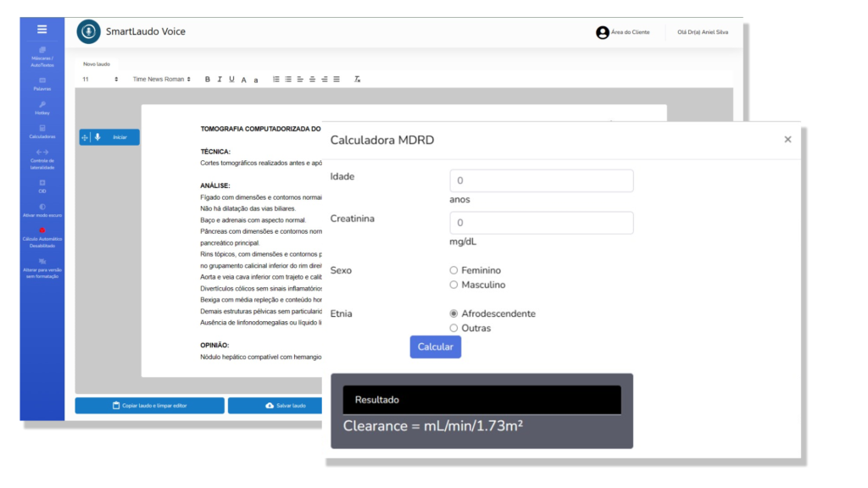
Task: Close the Calculadora MDRD dialog
Action: click(x=787, y=140)
